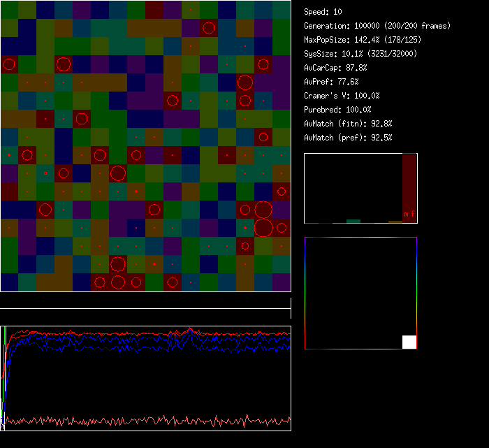Click the Cramer's V readout
Viewport: 489px width, 448px height.
342,96
